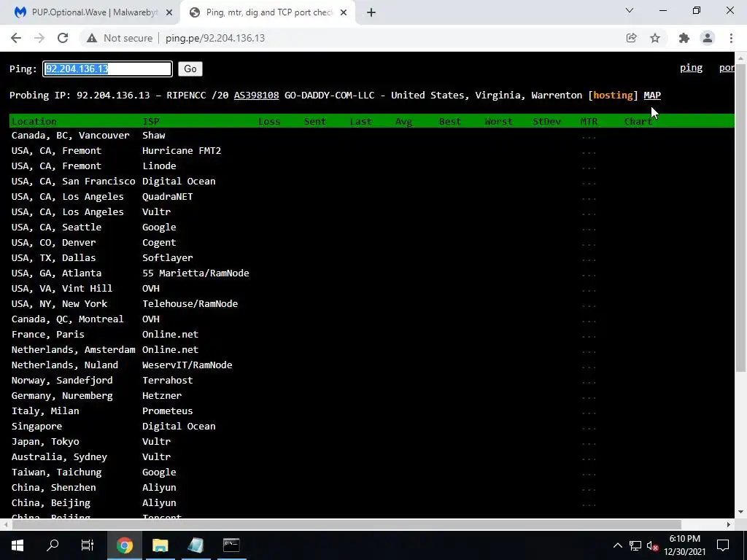Open the Command Prompt taskbar icon
Image resolution: width=747 pixels, height=560 pixels.
click(231, 545)
